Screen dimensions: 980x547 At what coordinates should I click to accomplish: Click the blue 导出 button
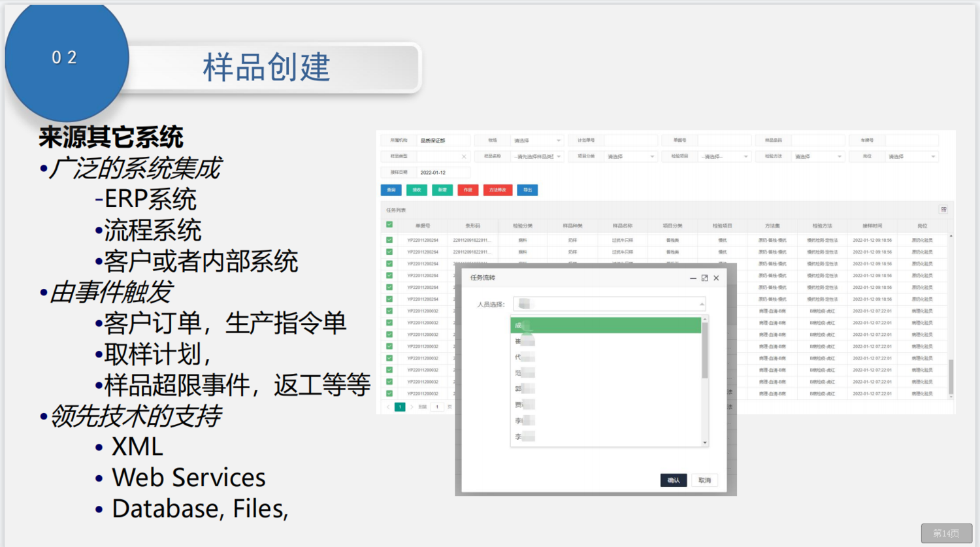click(x=527, y=190)
